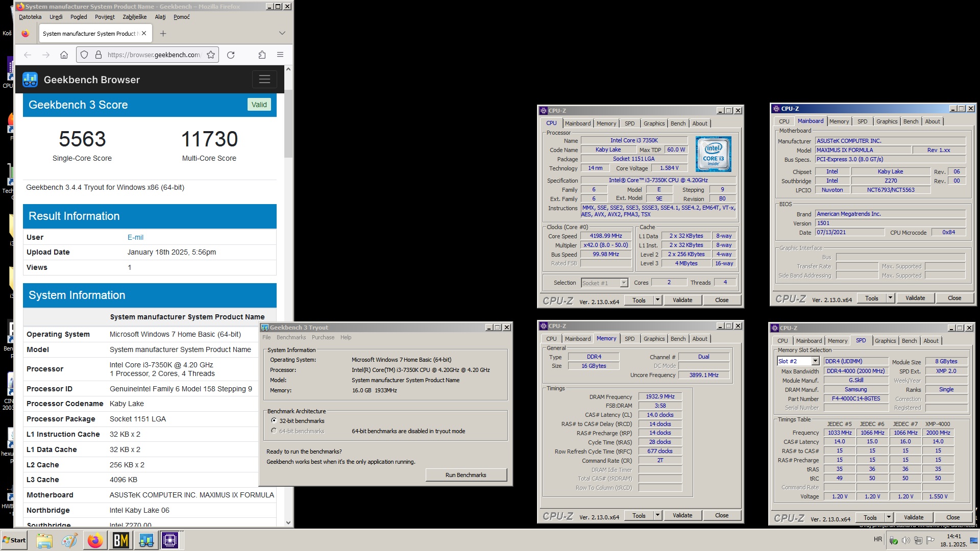Viewport: 980px width, 551px height.
Task: Click the Firefox forward arrow
Action: (x=46, y=55)
